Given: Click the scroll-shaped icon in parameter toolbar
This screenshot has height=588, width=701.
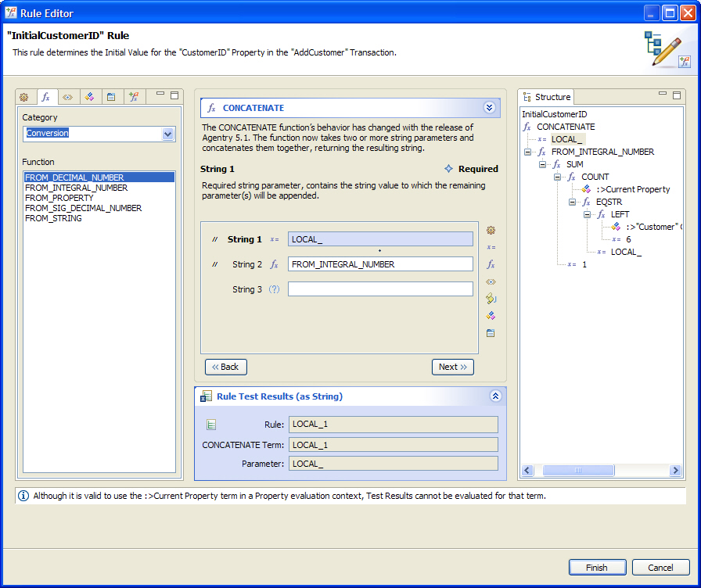Looking at the screenshot, I should [x=491, y=298].
